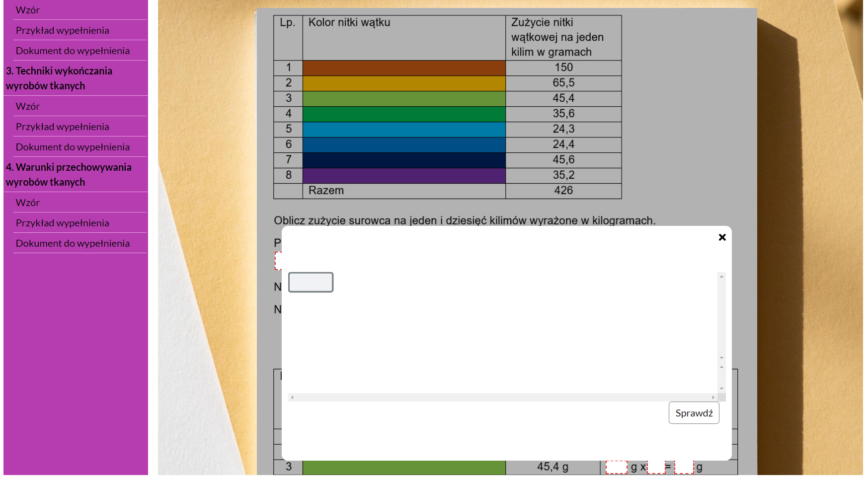The width and height of the screenshot is (868, 481).
Task: Open Przykład wypełnienia under Warunki przechowywania
Action: (63, 223)
